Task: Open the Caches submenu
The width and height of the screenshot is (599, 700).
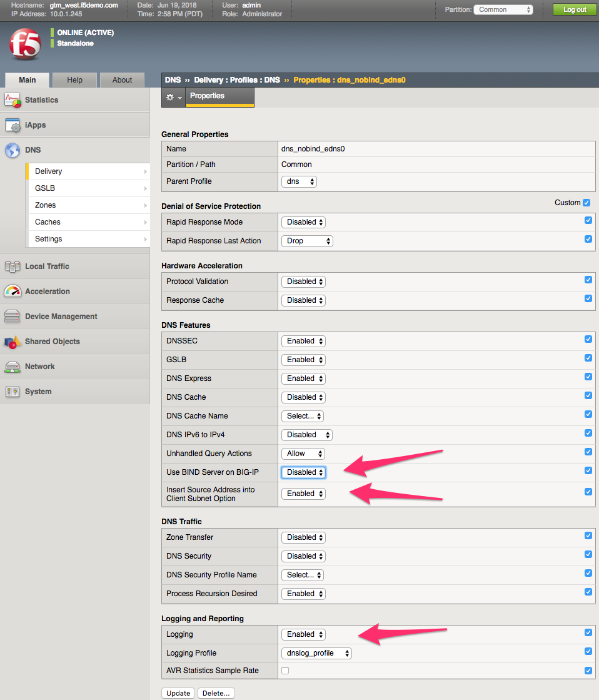Action: (x=88, y=222)
